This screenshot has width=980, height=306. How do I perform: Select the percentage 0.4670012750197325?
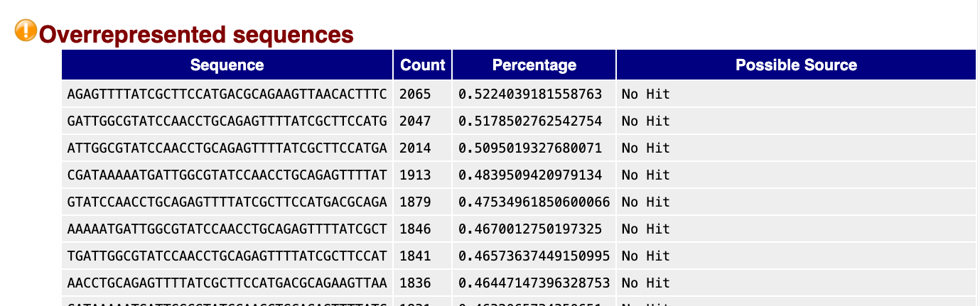point(530,229)
